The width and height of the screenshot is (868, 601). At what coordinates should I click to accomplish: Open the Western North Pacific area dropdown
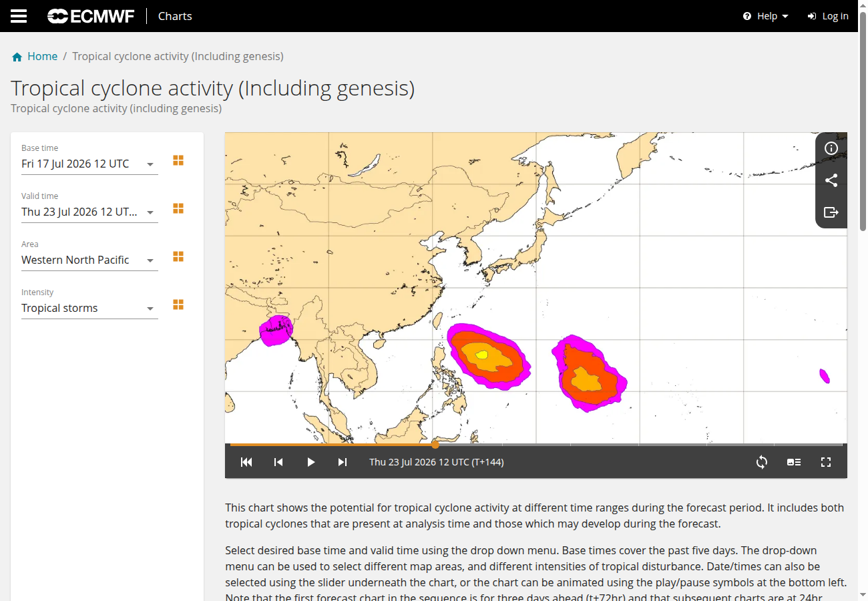(x=89, y=260)
